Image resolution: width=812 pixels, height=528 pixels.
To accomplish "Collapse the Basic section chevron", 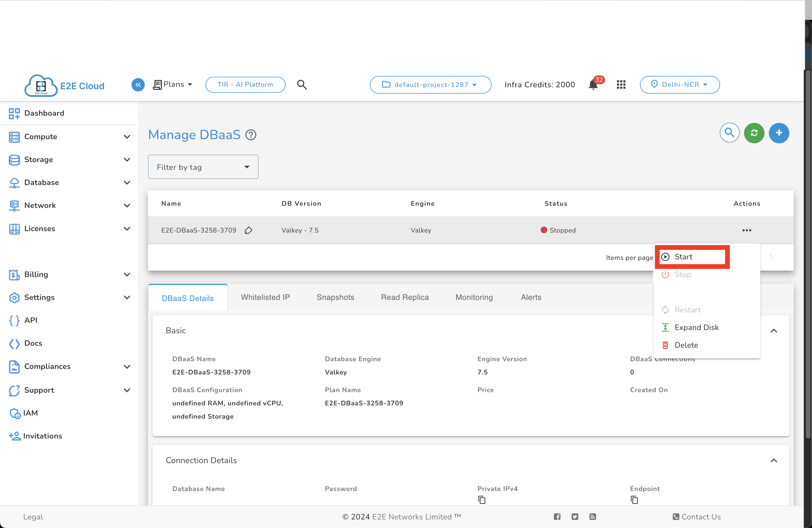I will pyautogui.click(x=774, y=331).
